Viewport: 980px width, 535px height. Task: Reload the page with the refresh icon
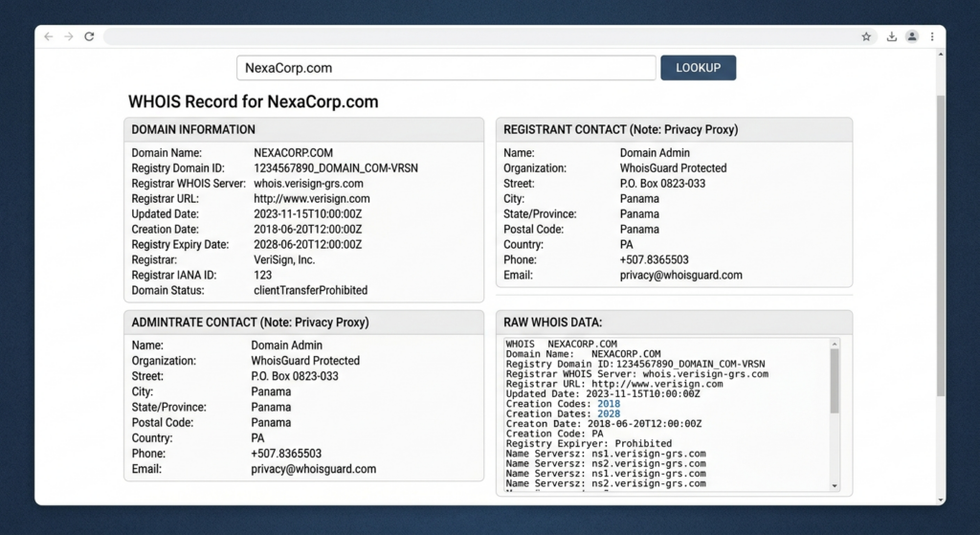(x=89, y=37)
